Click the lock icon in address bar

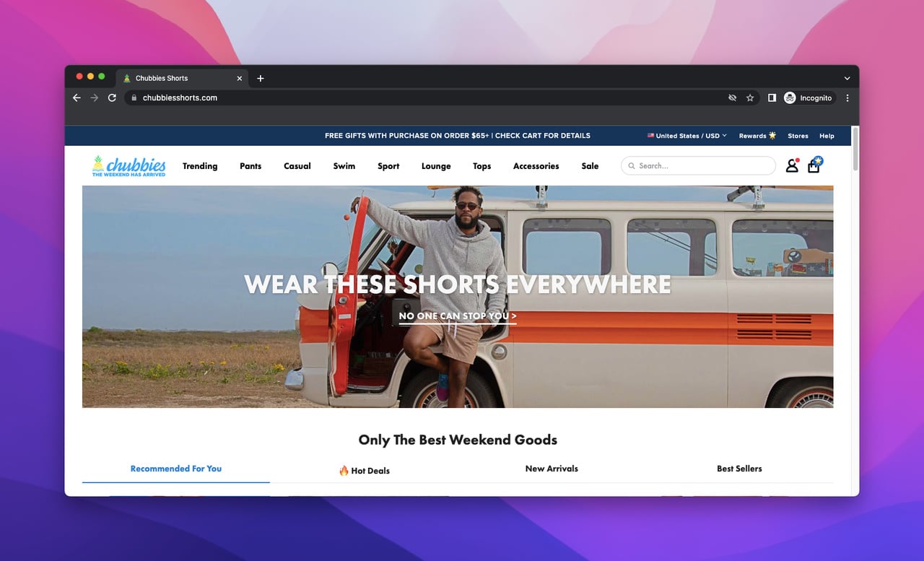coord(134,98)
